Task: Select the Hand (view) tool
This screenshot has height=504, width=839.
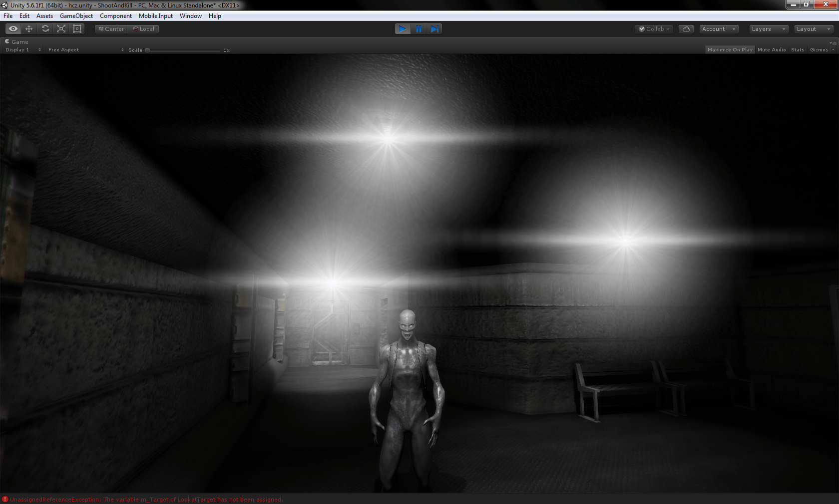Action: [x=13, y=29]
